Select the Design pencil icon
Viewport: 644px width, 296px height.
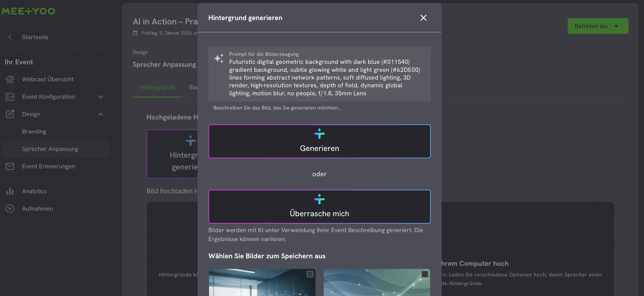point(10,114)
